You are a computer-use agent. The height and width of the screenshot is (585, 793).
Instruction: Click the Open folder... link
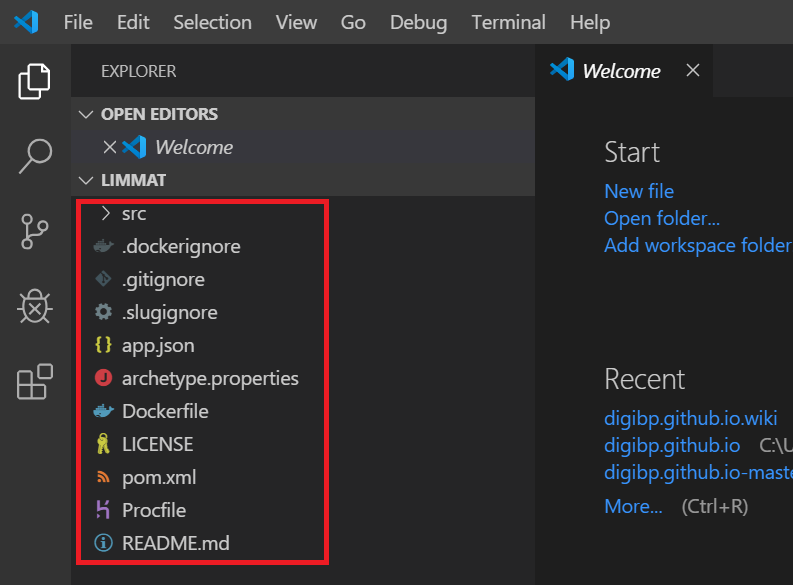click(662, 218)
